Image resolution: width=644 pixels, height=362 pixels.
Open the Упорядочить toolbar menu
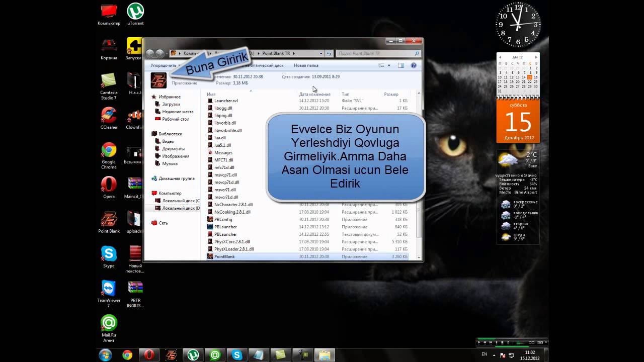click(x=165, y=65)
